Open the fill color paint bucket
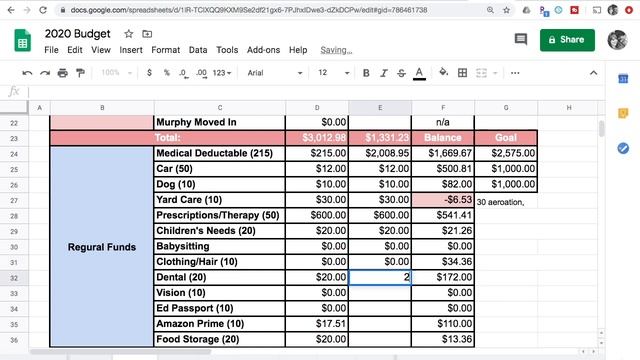The image size is (640, 360). 443,73
